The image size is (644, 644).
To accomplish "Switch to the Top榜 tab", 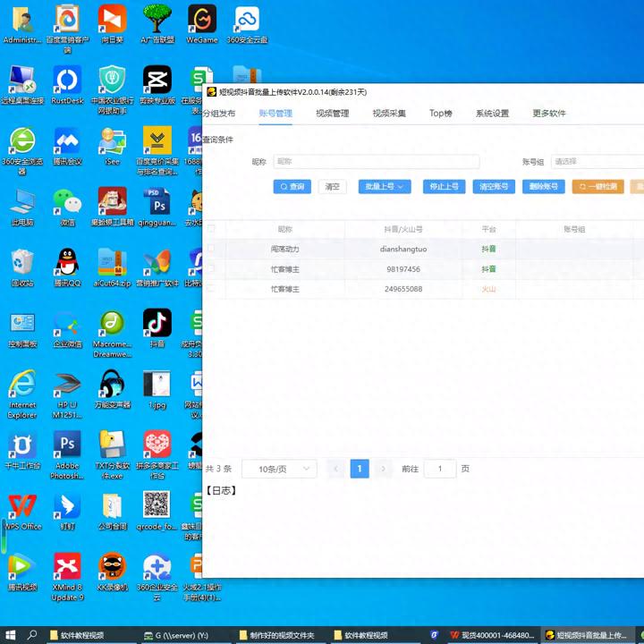I will click(441, 114).
